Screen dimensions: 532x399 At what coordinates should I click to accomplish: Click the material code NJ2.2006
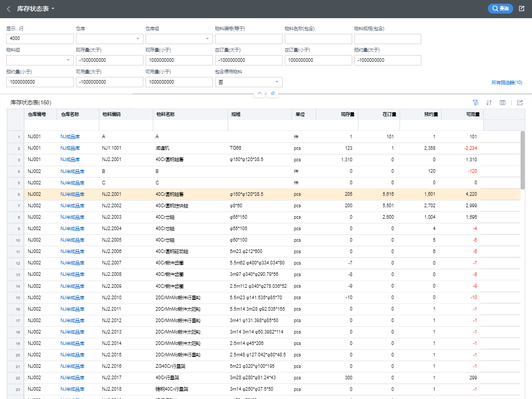(112, 251)
